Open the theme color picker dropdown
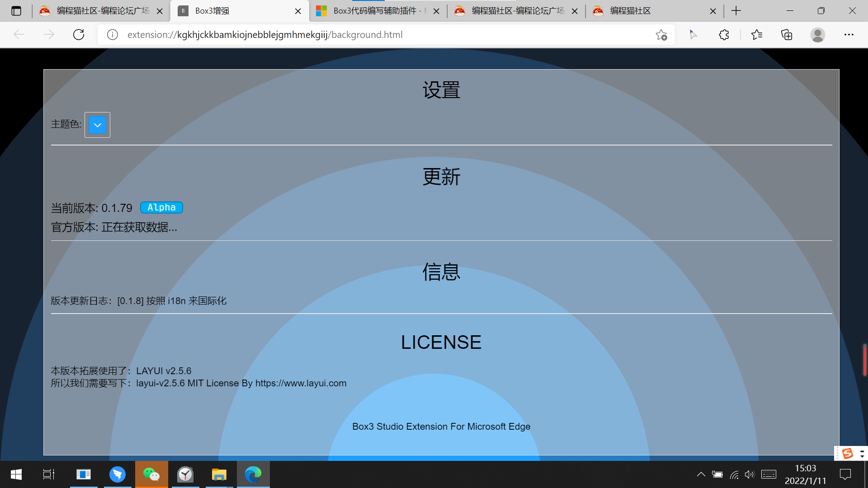Viewport: 868px width, 488px height. point(97,125)
